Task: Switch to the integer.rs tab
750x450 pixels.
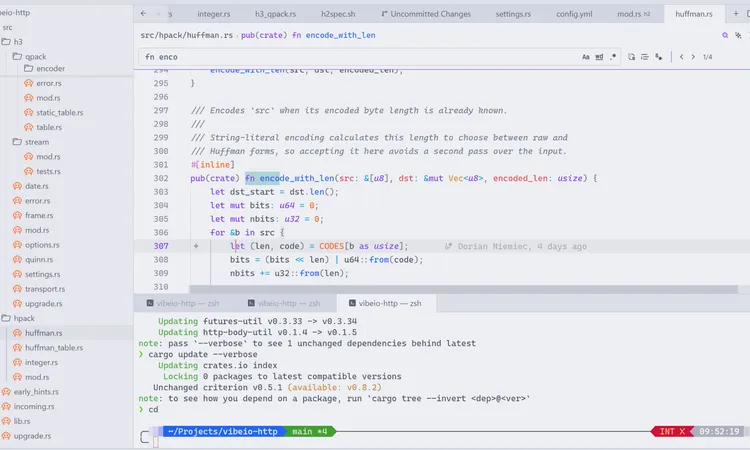Action: pos(213,14)
